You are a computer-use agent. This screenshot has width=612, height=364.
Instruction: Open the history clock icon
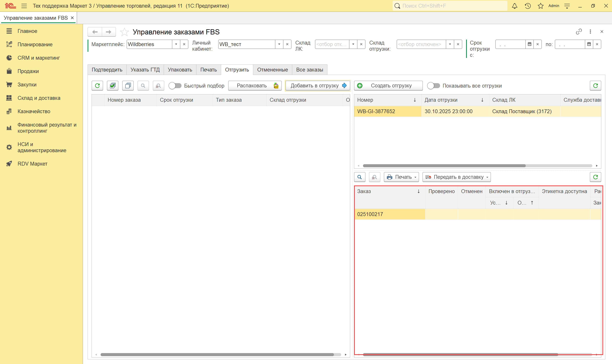(528, 6)
